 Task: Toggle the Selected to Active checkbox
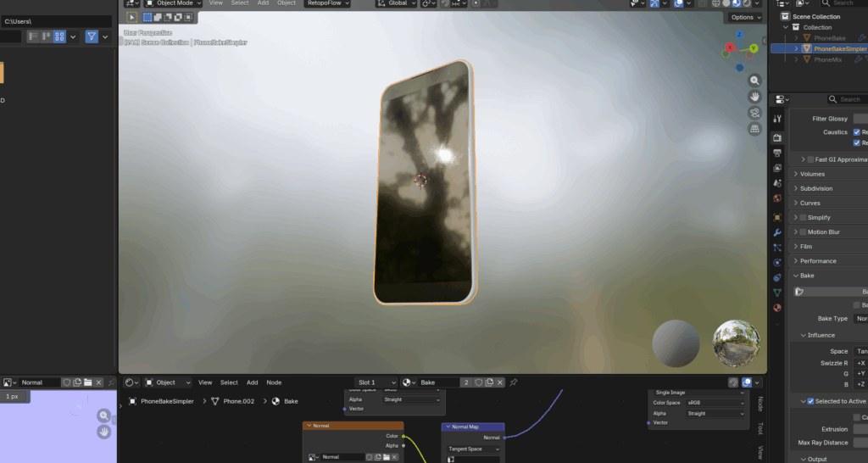(810, 401)
